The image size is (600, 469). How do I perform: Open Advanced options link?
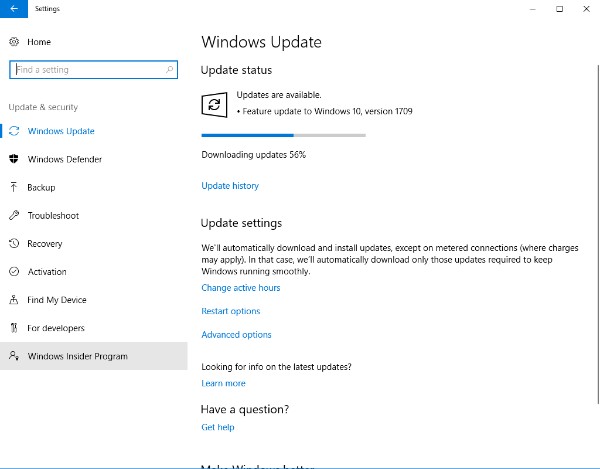(236, 335)
